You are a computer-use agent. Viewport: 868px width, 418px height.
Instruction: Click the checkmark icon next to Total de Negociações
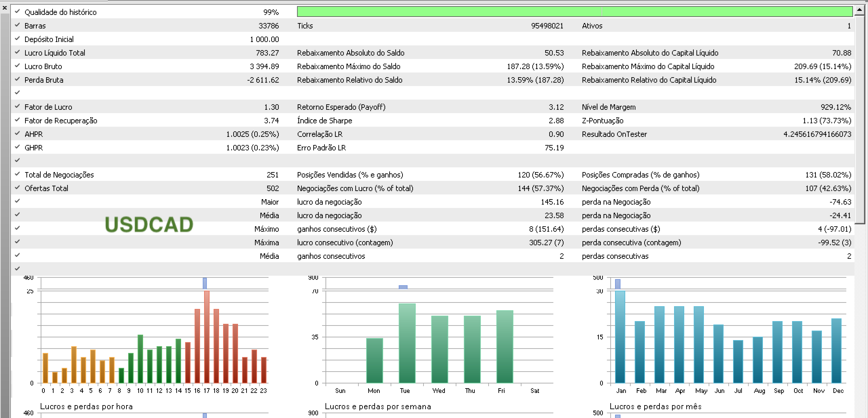point(17,175)
